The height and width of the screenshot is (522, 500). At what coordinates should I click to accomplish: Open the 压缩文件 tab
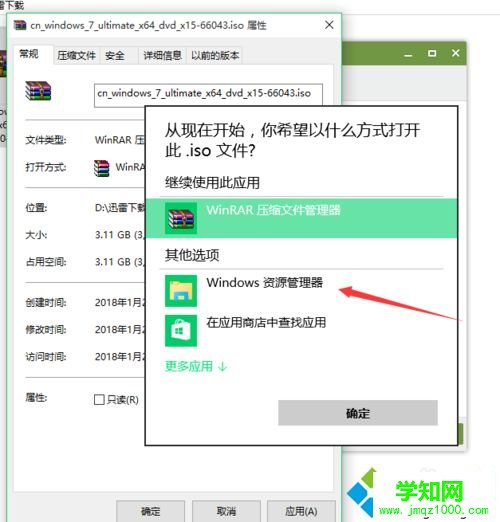[x=76, y=55]
